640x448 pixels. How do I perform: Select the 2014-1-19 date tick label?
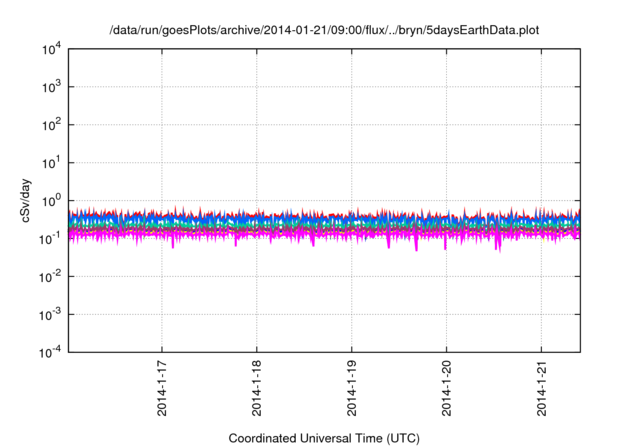pyautogui.click(x=351, y=388)
